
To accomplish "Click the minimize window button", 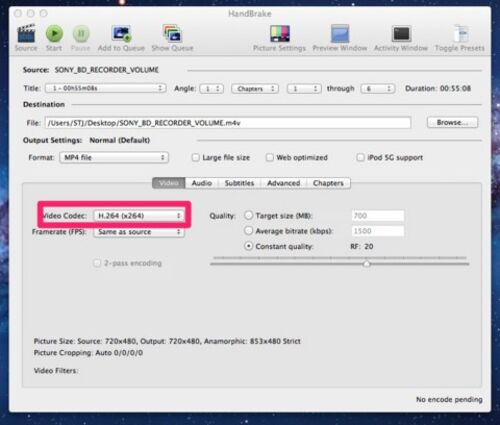I will coord(31,13).
